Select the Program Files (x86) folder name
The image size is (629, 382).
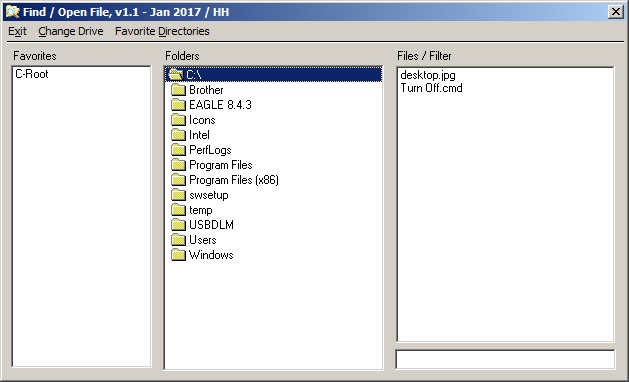click(234, 180)
